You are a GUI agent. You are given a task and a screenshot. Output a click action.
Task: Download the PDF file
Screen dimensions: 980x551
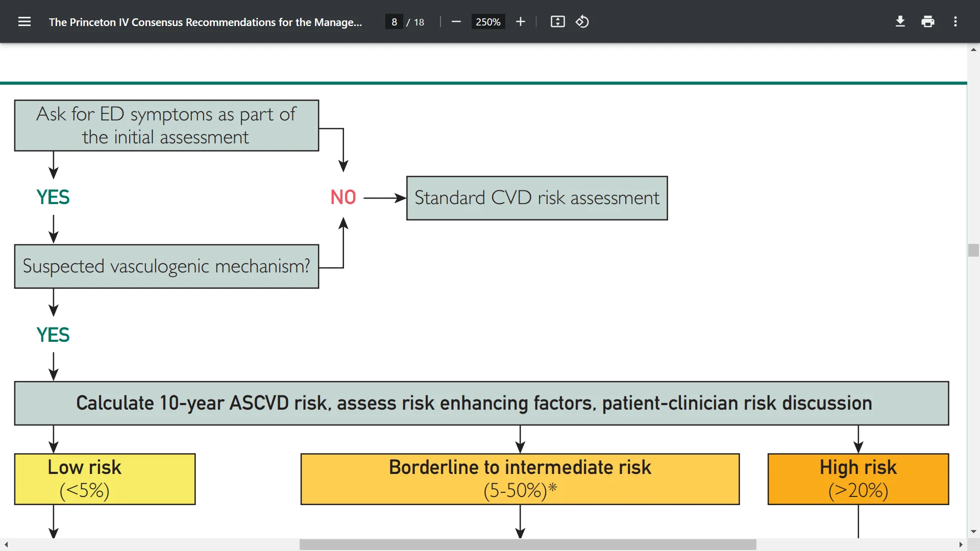click(900, 22)
